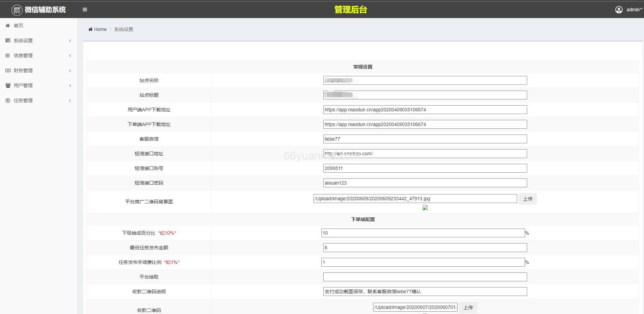Click the home icon beside 首页
Image resolution: width=644 pixels, height=314 pixels.
pyautogui.click(x=7, y=26)
